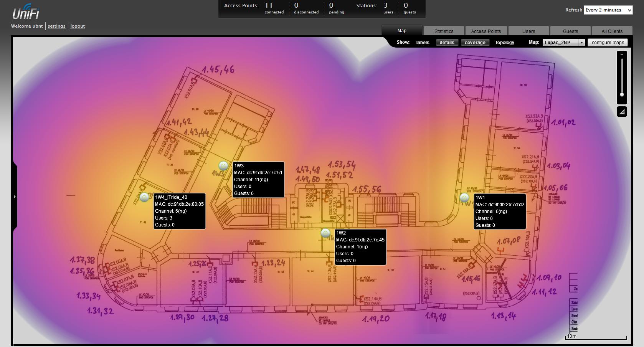Zoom out with the minus button

point(622,100)
